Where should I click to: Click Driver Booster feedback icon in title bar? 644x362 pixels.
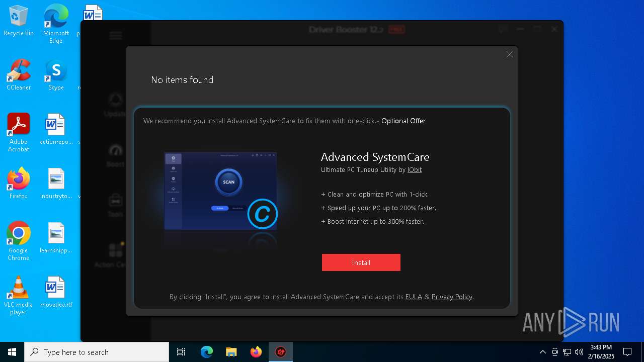coord(503,29)
